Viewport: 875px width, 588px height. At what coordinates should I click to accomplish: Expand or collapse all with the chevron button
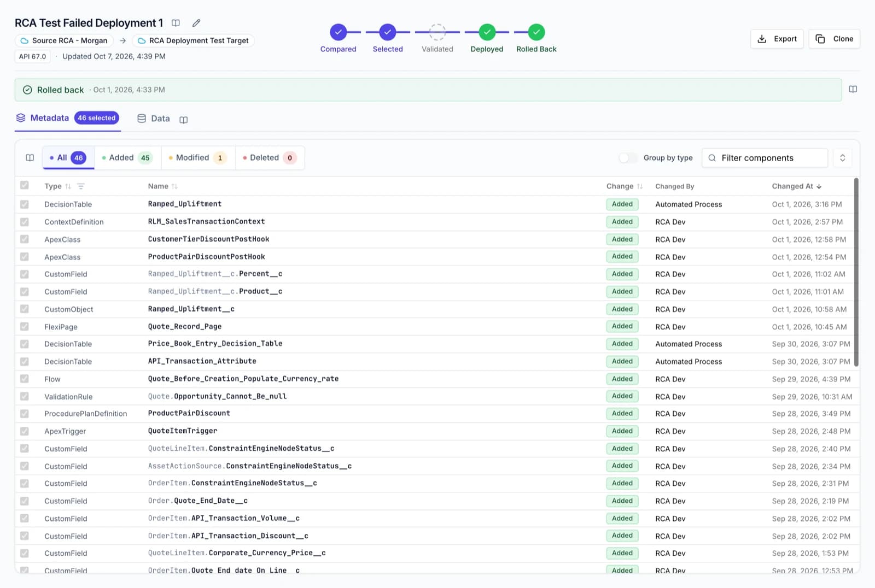click(x=842, y=158)
